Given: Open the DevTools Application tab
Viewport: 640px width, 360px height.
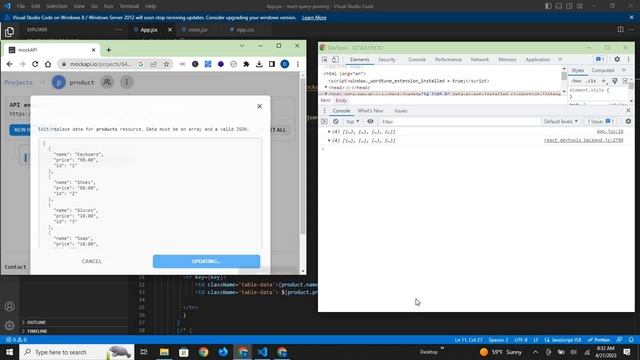Looking at the screenshot, I should point(538,60).
